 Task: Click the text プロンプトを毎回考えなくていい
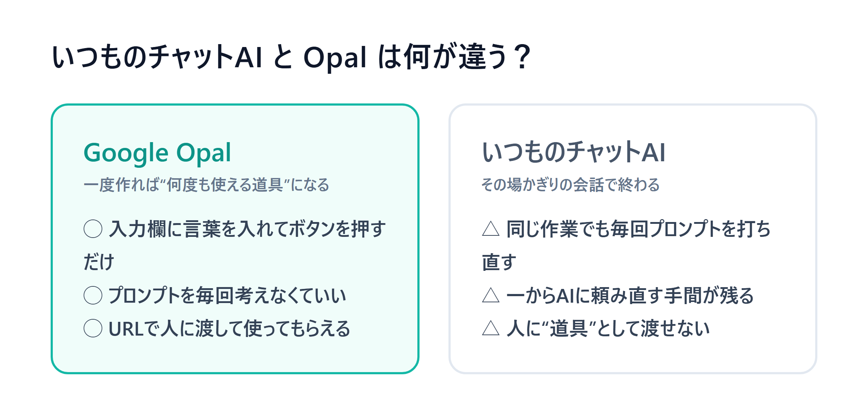(227, 295)
